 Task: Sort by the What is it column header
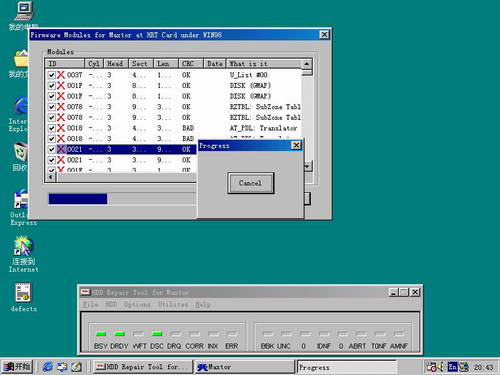coord(264,64)
